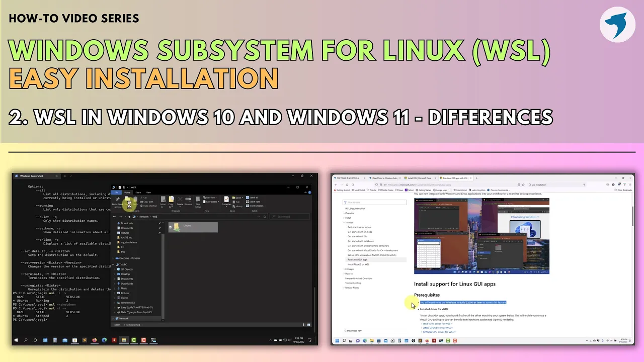Viewport: 644px width, 362px height.
Task: Open AMD GPU driver for WSL link
Action: pos(437,328)
